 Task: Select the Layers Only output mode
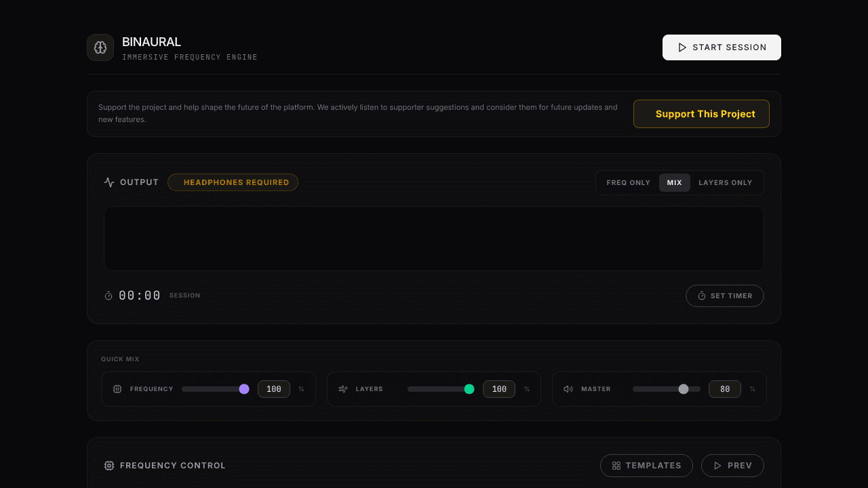coord(726,183)
